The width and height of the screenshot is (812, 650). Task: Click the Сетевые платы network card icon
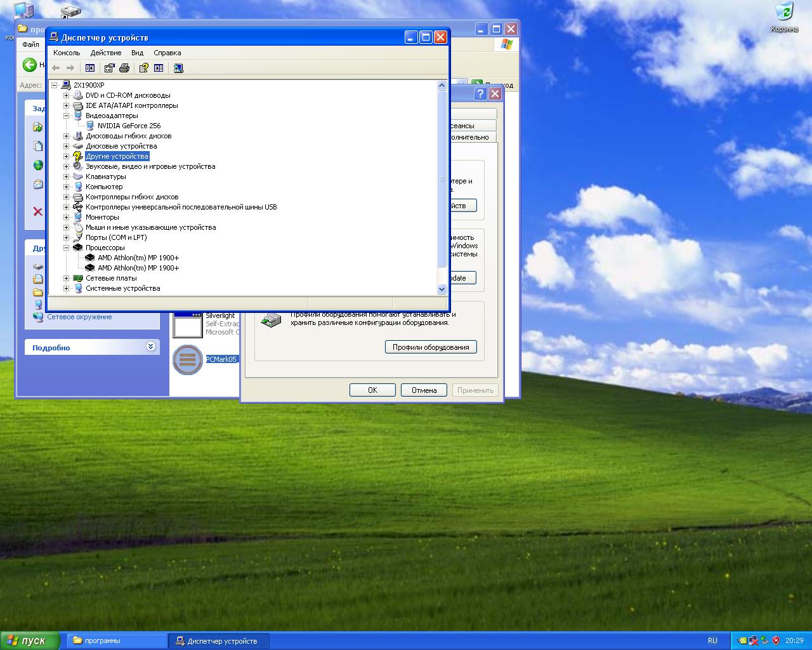click(78, 278)
